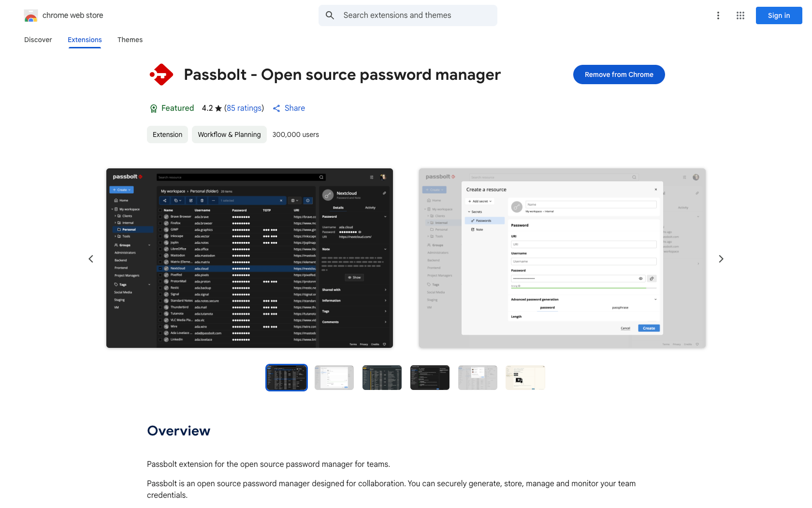Select the second screenshot thumbnail
The image size is (812, 508).
point(334,377)
